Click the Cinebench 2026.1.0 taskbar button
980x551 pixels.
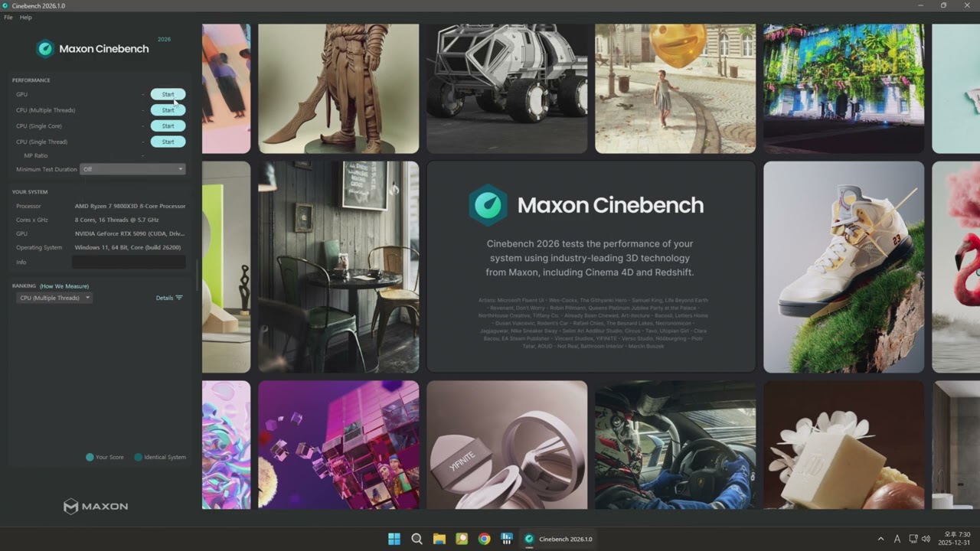tap(558, 539)
